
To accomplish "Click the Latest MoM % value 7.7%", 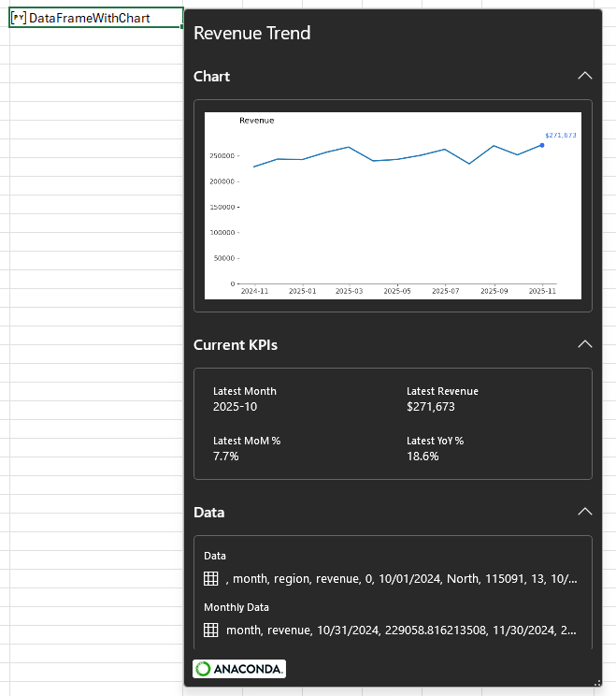I will pos(226,457).
